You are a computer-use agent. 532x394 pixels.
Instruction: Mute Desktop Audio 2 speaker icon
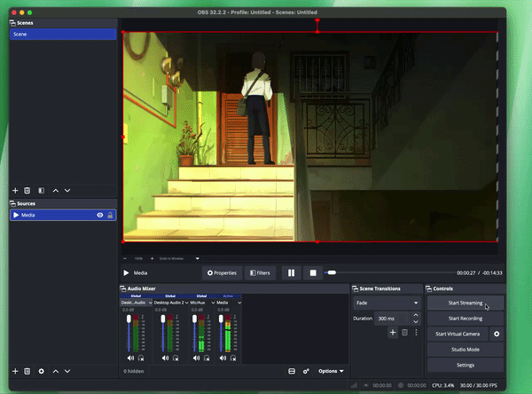point(165,358)
